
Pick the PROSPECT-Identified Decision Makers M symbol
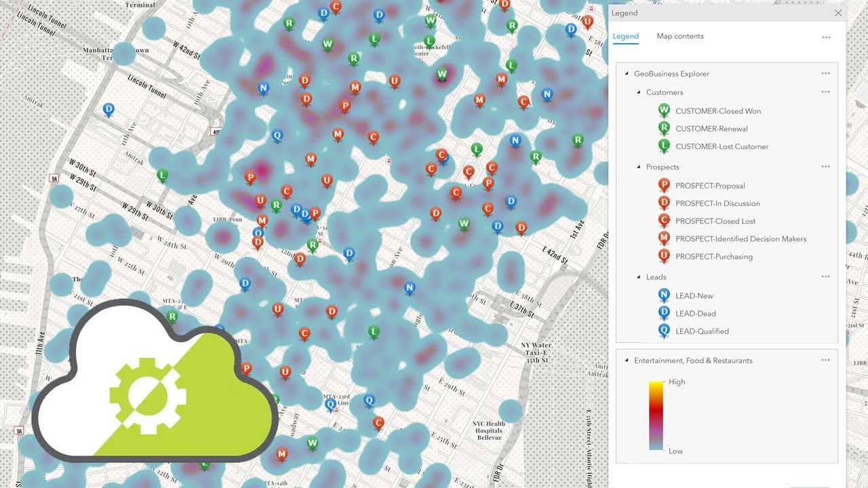tap(664, 238)
